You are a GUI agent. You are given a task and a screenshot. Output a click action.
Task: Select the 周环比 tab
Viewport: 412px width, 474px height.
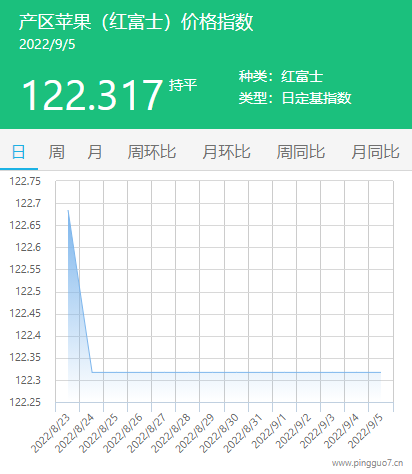click(x=152, y=152)
